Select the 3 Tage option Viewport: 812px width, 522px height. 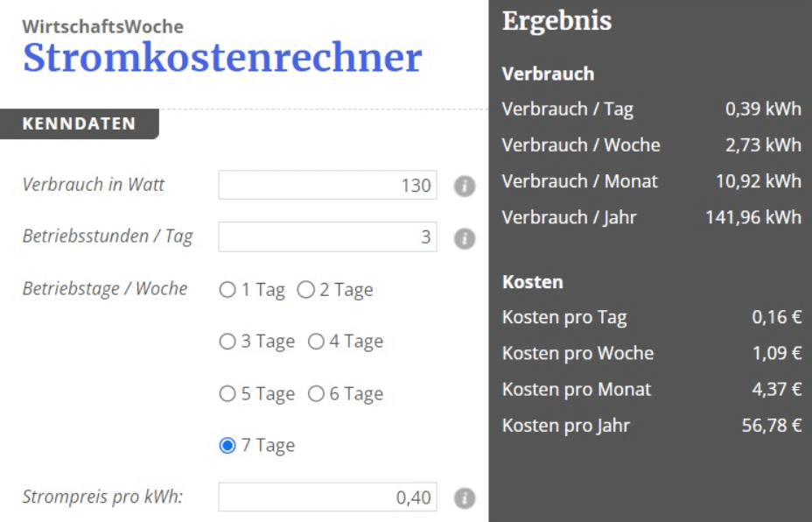pos(227,341)
